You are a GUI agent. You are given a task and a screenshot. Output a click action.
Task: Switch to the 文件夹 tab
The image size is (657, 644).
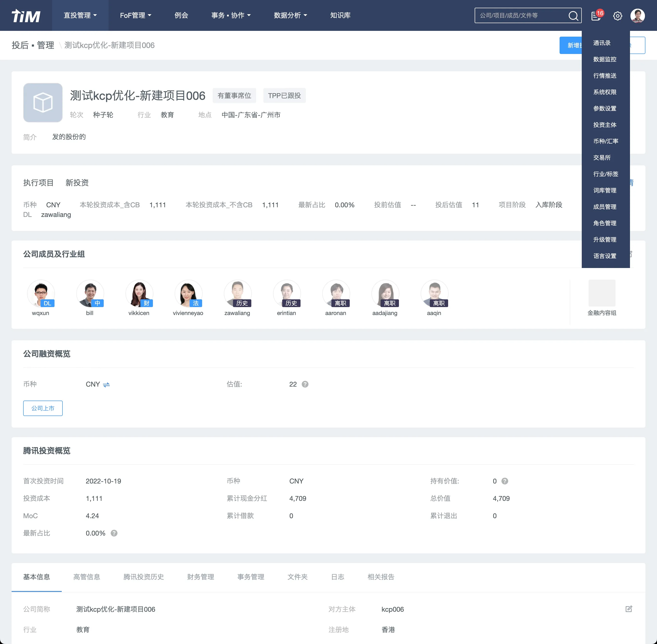[x=298, y=577]
